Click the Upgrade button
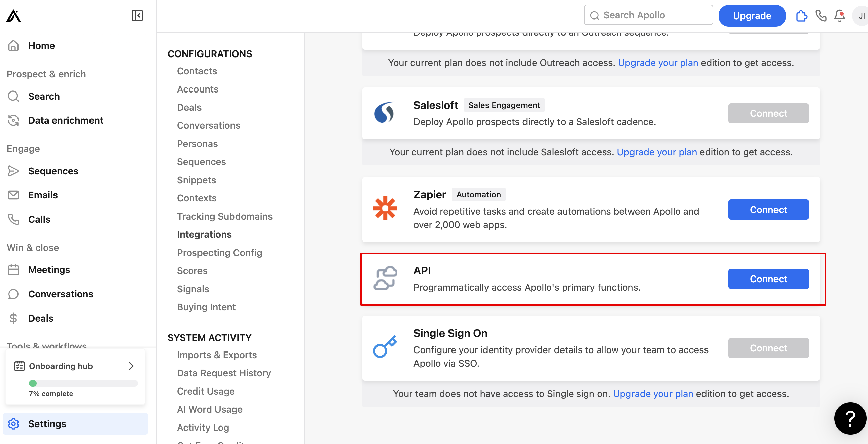Screen dimensions: 868x444 [752, 16]
